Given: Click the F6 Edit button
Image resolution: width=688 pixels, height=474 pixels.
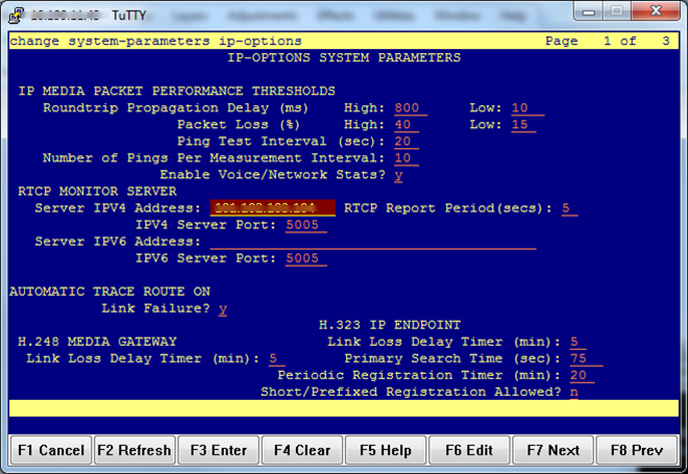Looking at the screenshot, I should [470, 450].
